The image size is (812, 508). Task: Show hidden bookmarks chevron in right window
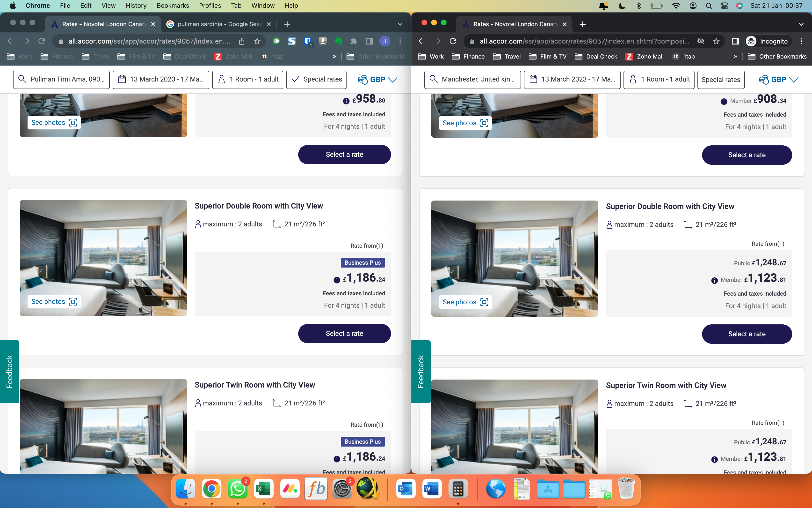coord(735,56)
